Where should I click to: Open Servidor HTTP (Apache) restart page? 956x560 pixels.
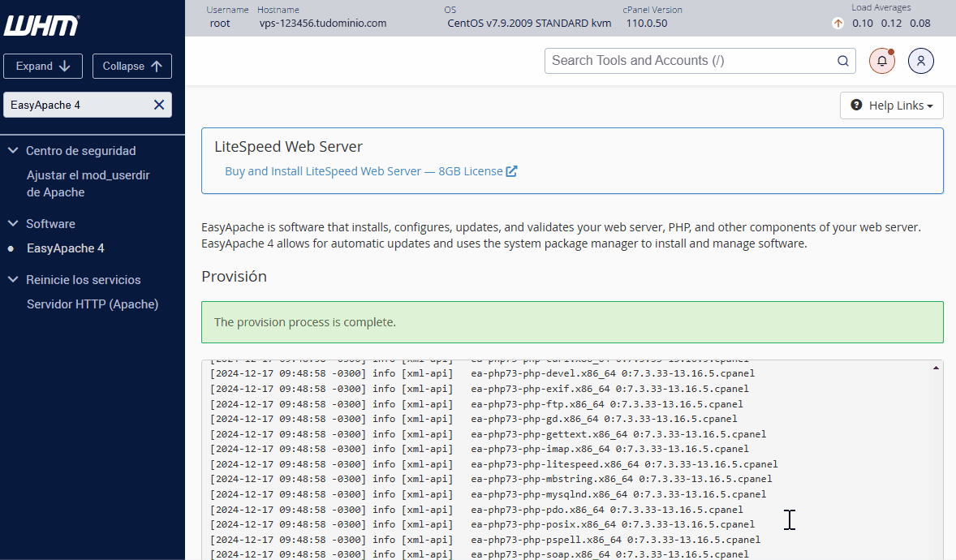92,304
